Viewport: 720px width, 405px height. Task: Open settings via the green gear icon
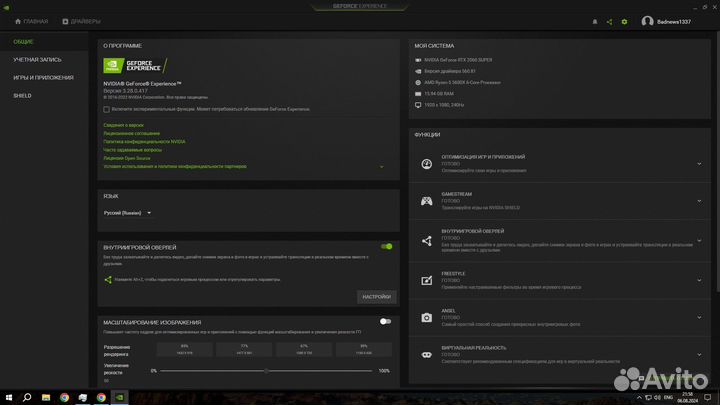tap(624, 22)
